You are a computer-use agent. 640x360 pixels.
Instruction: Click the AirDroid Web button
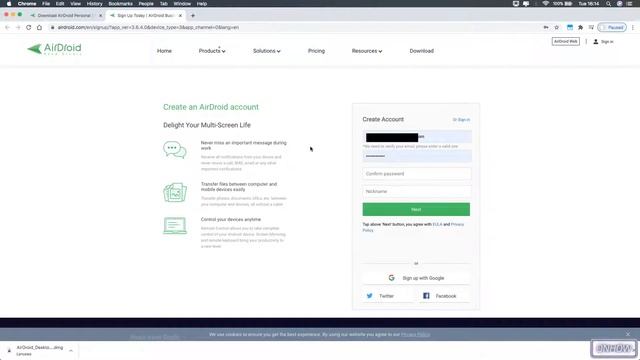565,42
